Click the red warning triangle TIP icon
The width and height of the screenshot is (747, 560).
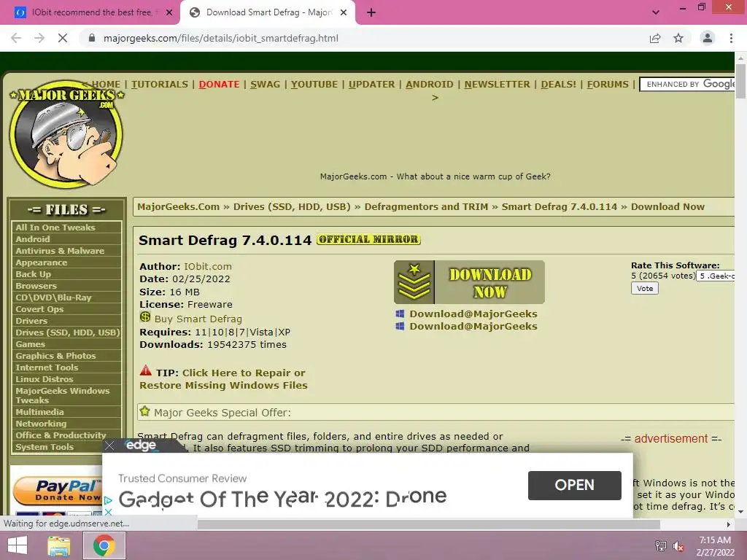(x=146, y=370)
